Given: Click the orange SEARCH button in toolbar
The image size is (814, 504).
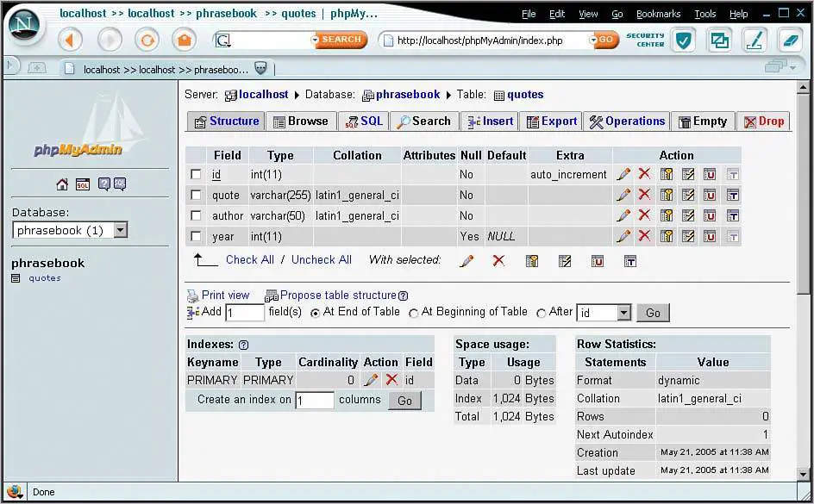Looking at the screenshot, I should 341,40.
